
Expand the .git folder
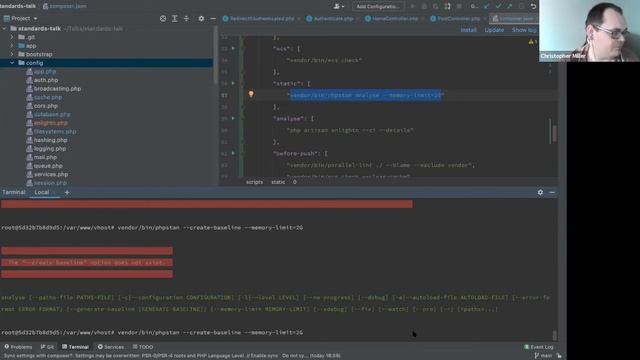[12, 37]
